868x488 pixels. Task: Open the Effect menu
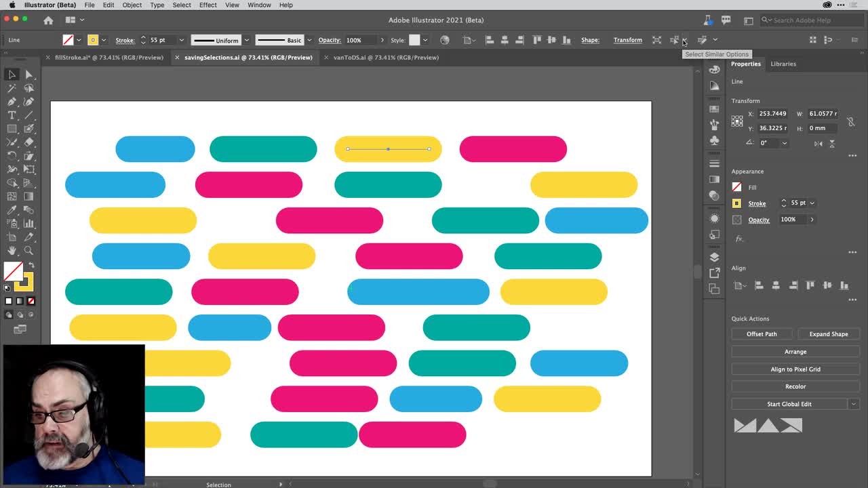tap(208, 5)
